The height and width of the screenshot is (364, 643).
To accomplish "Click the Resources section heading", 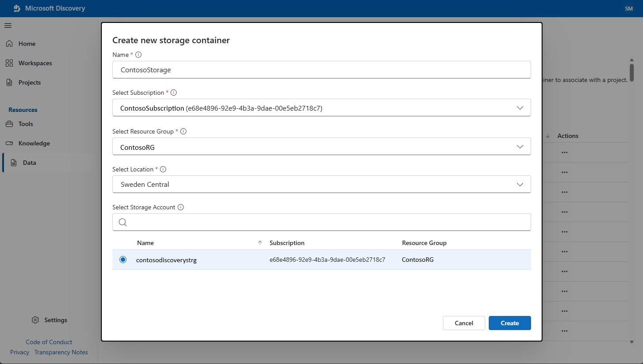I will [x=23, y=110].
